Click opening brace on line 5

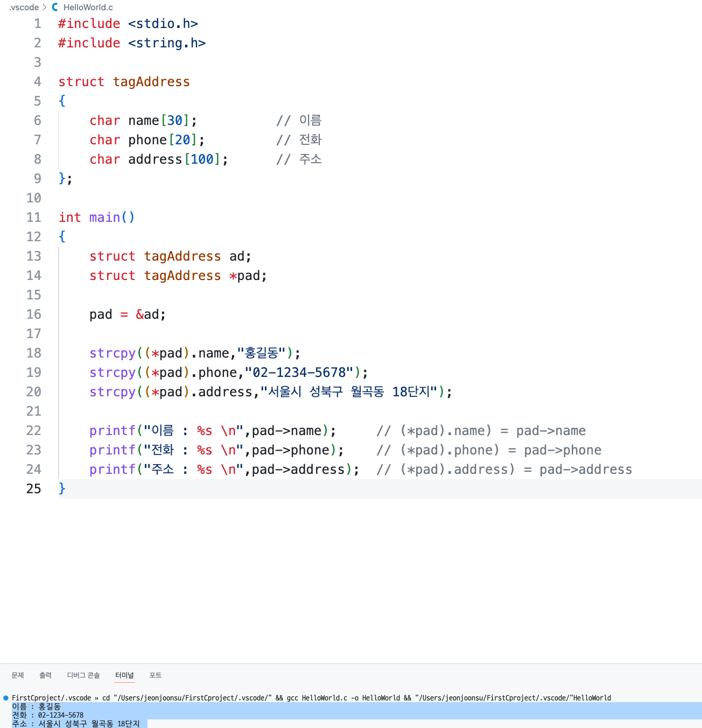click(x=62, y=101)
